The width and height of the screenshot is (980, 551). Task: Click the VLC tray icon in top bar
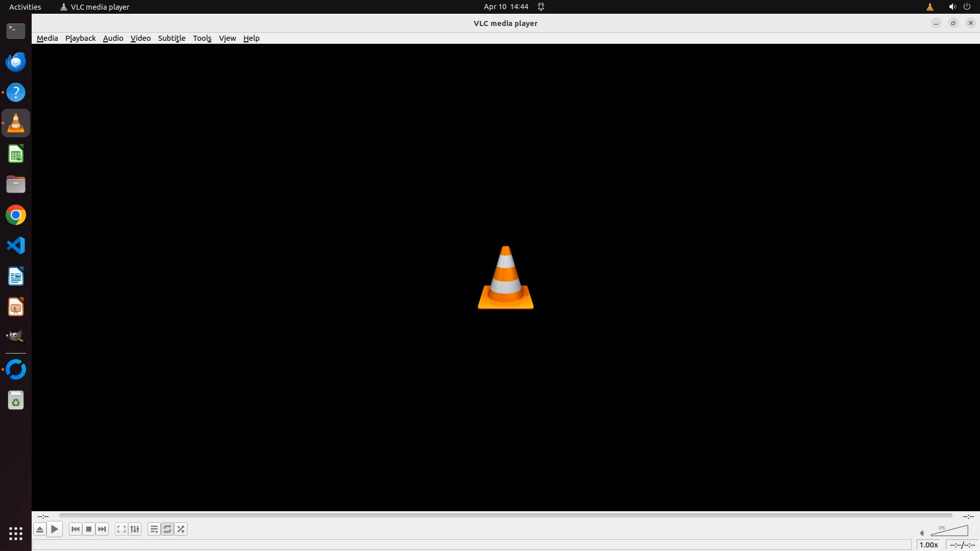929,7
